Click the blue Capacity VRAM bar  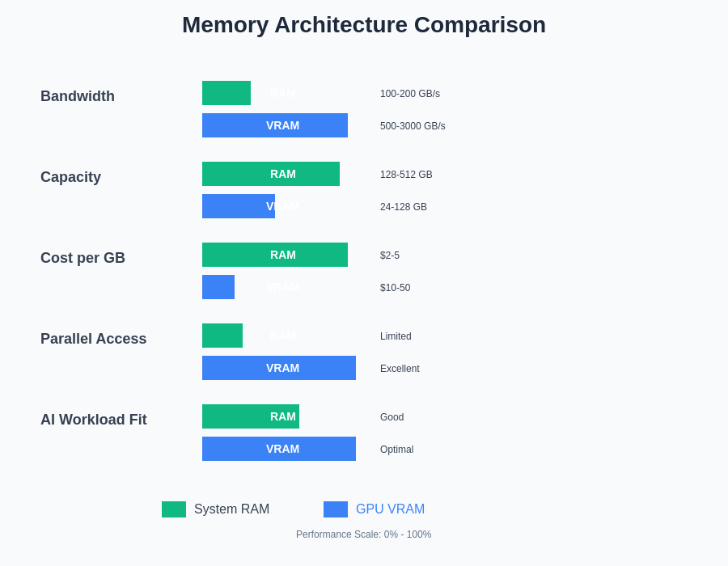pyautogui.click(x=239, y=206)
